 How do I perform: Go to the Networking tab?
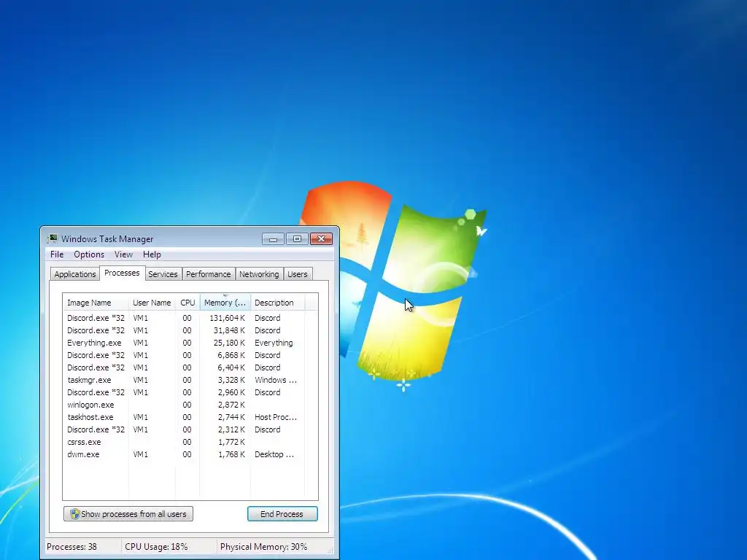coord(259,274)
